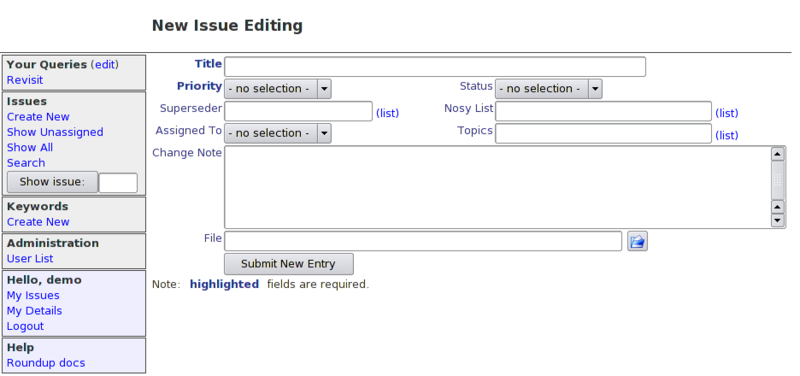
Task: Open the Status dropdown
Action: [x=548, y=89]
